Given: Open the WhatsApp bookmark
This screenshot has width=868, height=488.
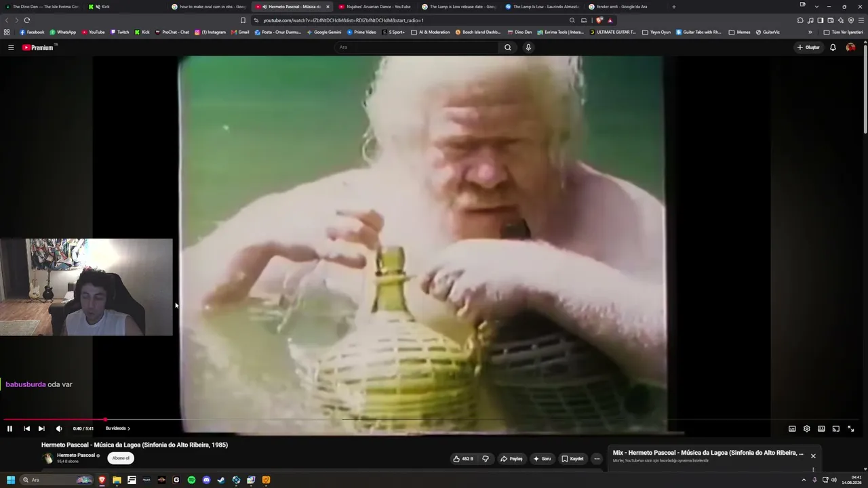Looking at the screenshot, I should (62, 32).
